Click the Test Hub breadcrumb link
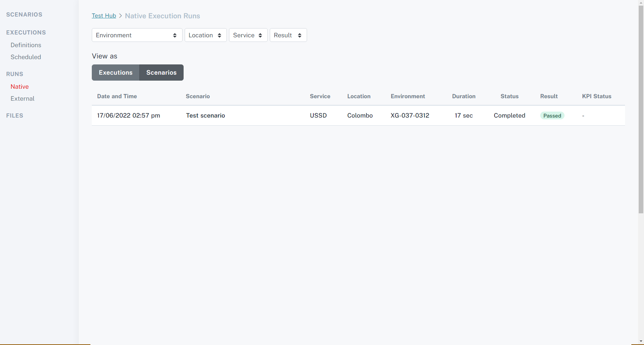The width and height of the screenshot is (644, 345). tap(104, 16)
